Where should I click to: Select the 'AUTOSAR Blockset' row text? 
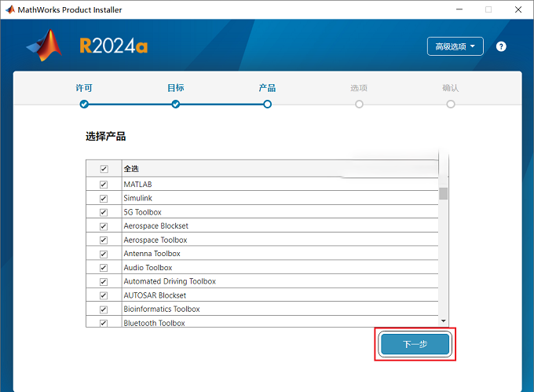pos(155,295)
